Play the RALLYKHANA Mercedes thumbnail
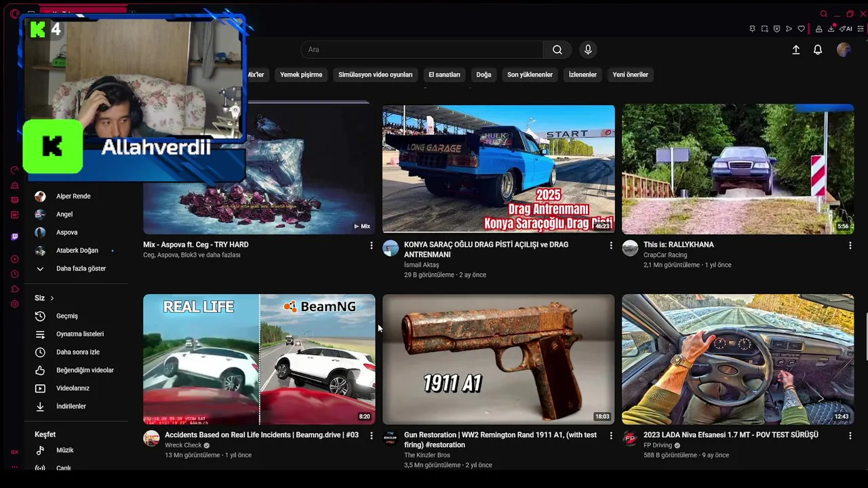 738,169
